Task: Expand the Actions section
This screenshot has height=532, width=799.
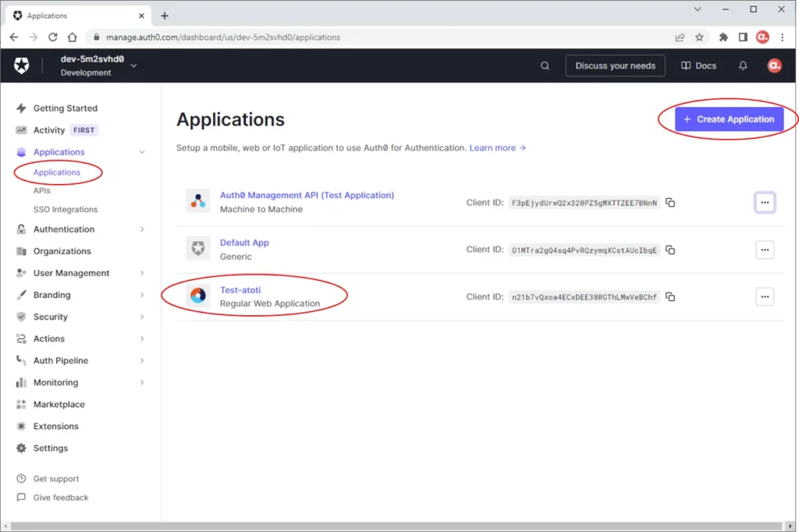Action: pyautogui.click(x=142, y=339)
